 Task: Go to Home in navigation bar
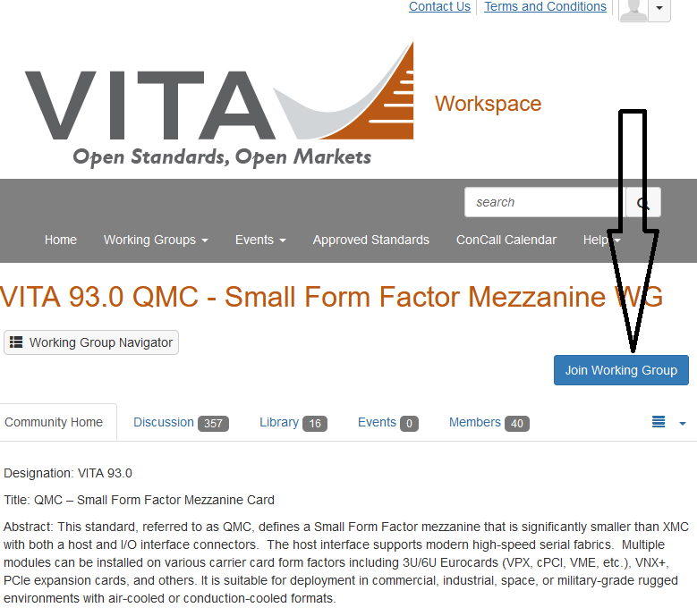61,240
